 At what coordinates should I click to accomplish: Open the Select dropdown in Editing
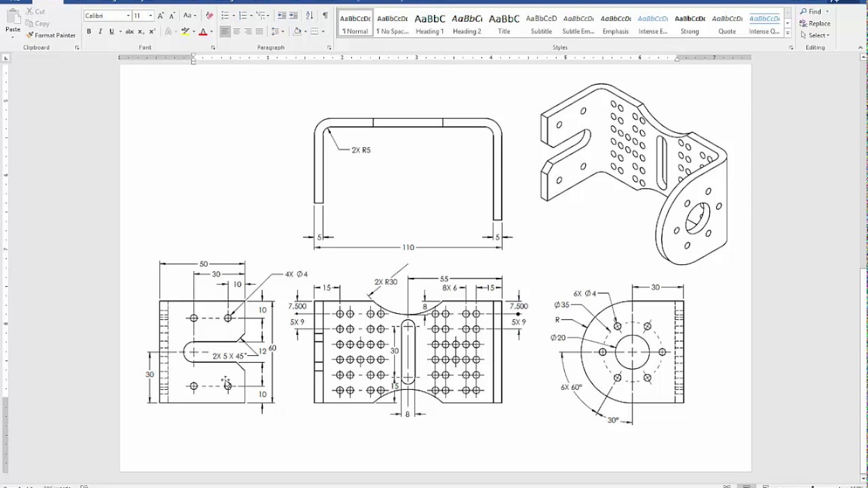[813, 35]
